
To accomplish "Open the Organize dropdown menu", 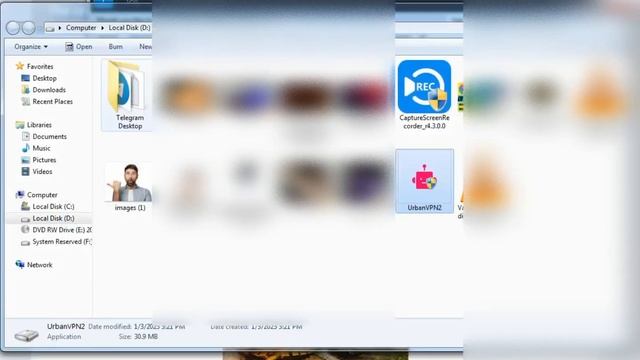I will coord(31,47).
